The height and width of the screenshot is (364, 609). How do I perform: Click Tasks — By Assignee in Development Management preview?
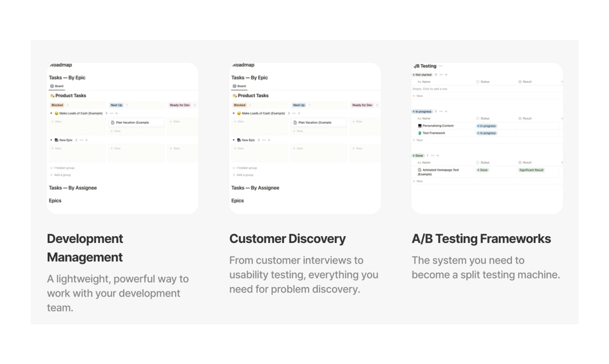pyautogui.click(x=73, y=188)
